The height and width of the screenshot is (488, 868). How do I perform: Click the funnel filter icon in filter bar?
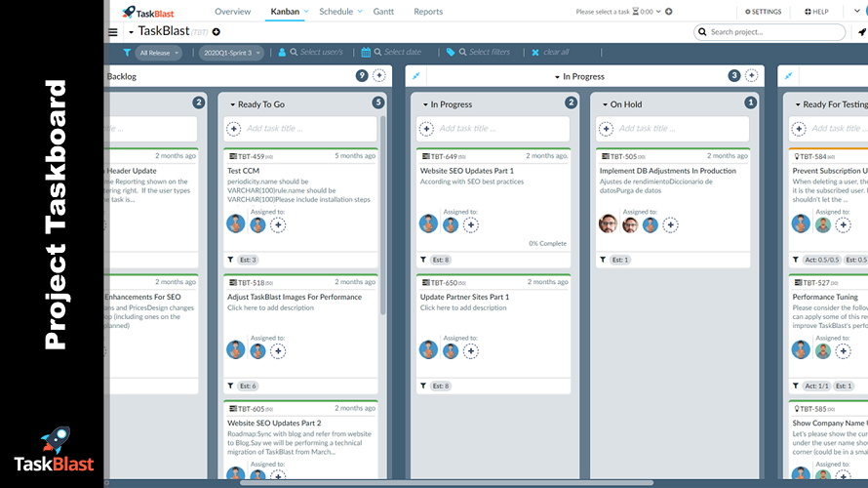pyautogui.click(x=128, y=53)
